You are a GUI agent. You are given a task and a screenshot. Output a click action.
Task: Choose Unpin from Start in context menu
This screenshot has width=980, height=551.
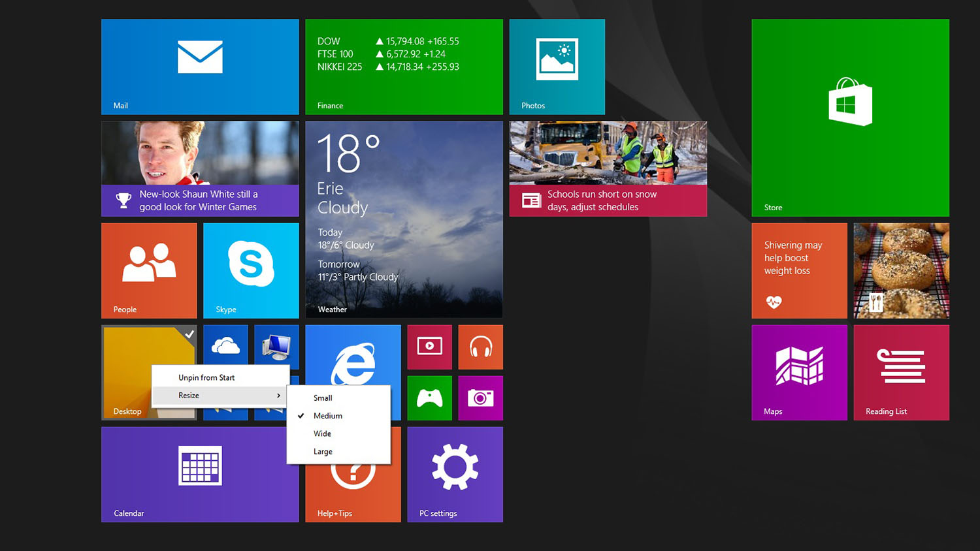221,377
